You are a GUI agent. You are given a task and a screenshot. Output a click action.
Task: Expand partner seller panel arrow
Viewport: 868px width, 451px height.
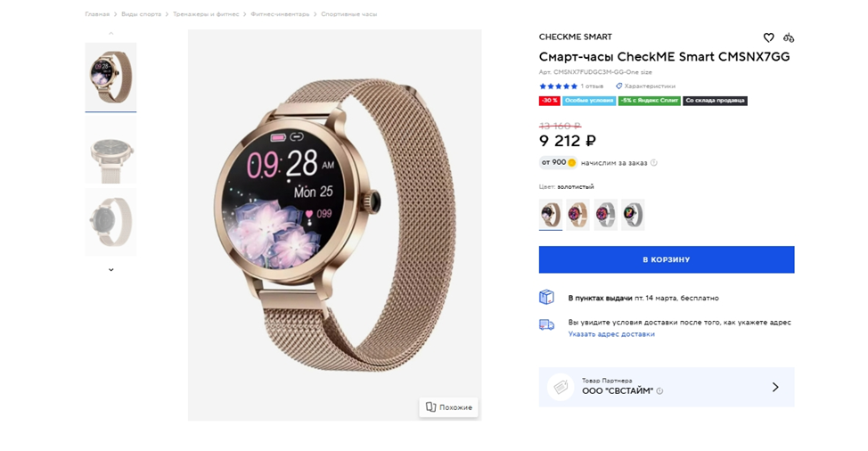[775, 387]
